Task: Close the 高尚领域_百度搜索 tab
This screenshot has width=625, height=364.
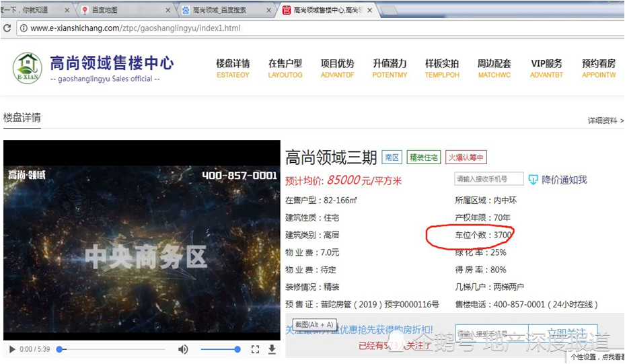Action: click(x=269, y=10)
